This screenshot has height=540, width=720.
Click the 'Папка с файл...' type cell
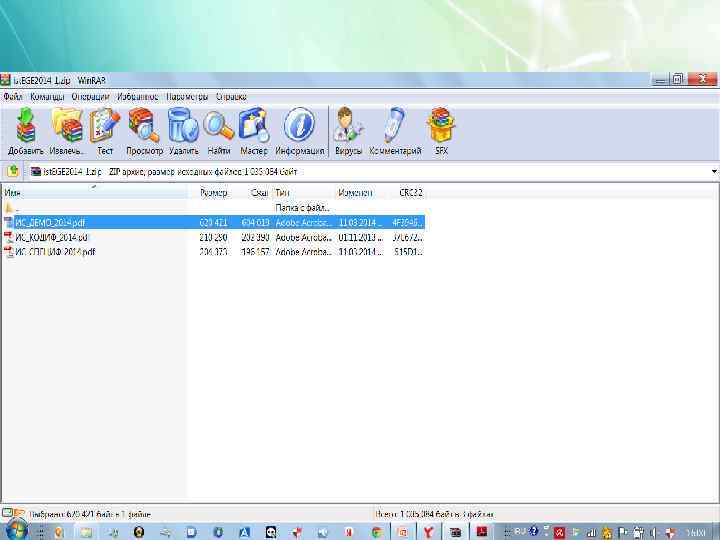302,208
